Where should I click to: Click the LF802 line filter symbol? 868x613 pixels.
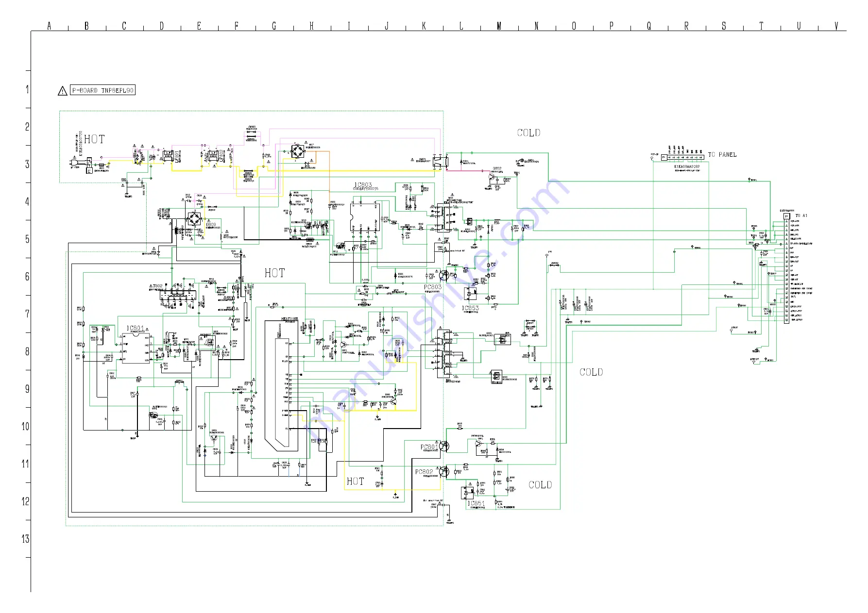point(213,156)
